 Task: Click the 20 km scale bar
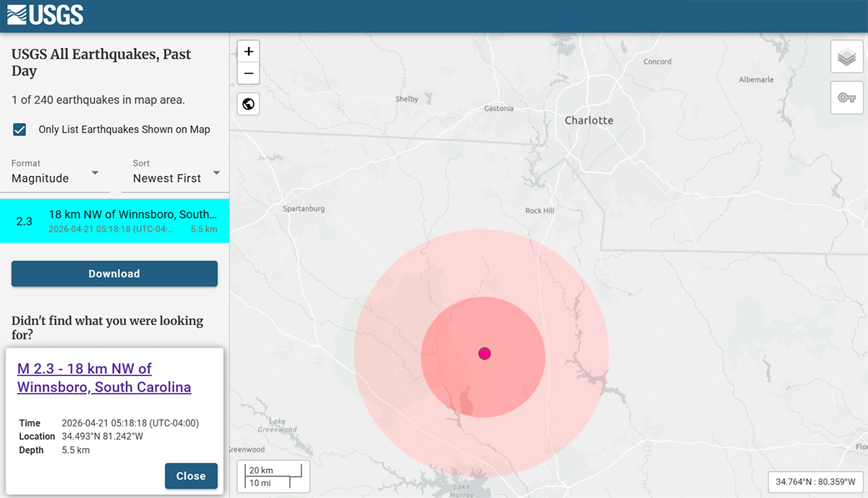(273, 476)
